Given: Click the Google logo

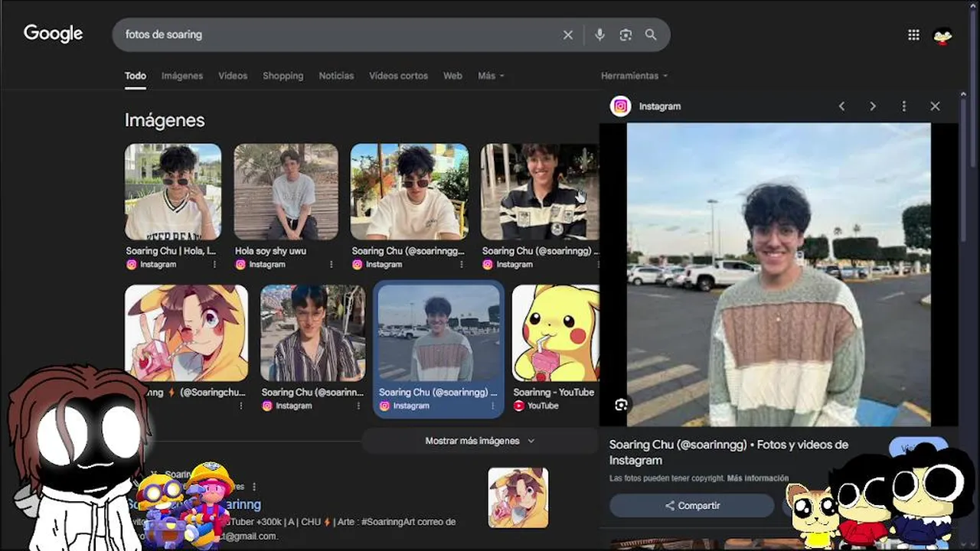Looking at the screenshot, I should (x=53, y=34).
